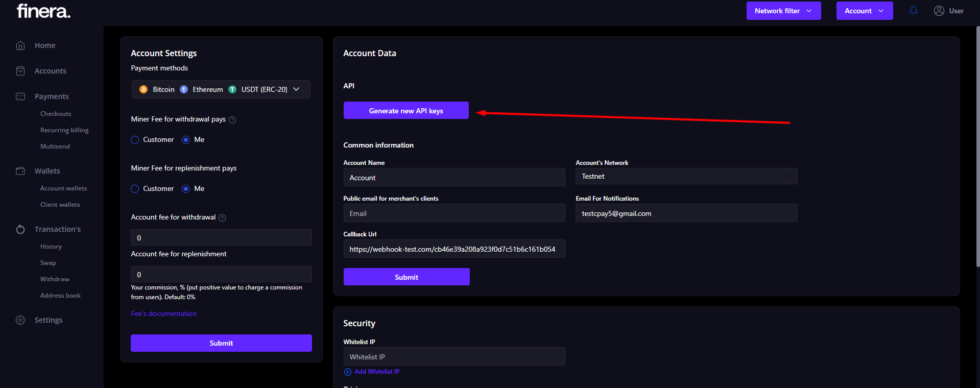The height and width of the screenshot is (388, 980).
Task: Click the Wallets icon in sidebar
Action: pos(20,171)
